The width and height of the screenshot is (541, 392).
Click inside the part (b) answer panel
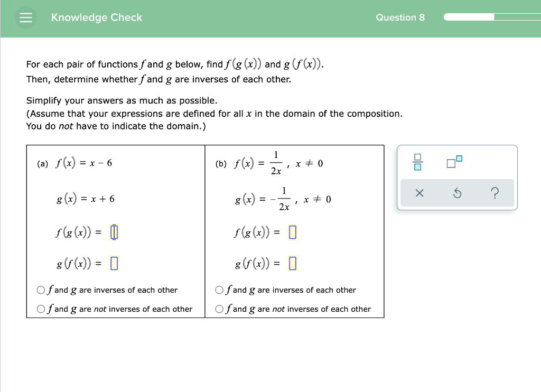(293, 180)
